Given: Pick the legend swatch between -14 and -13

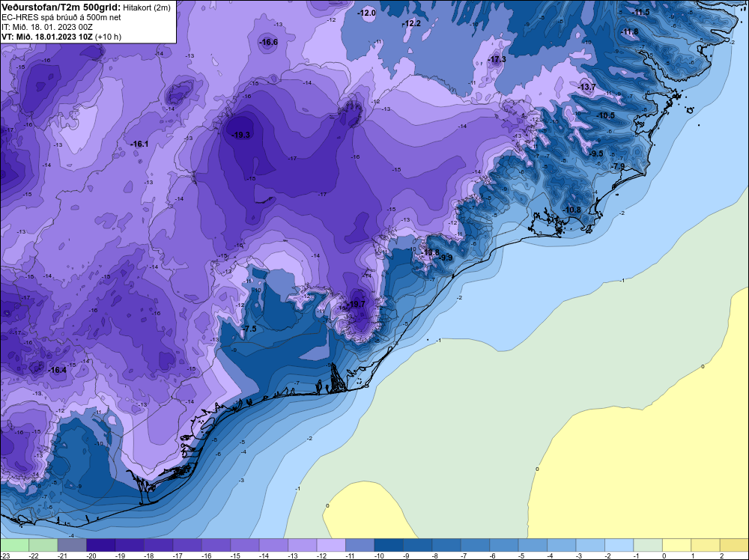Looking at the screenshot, I should 273,545.
